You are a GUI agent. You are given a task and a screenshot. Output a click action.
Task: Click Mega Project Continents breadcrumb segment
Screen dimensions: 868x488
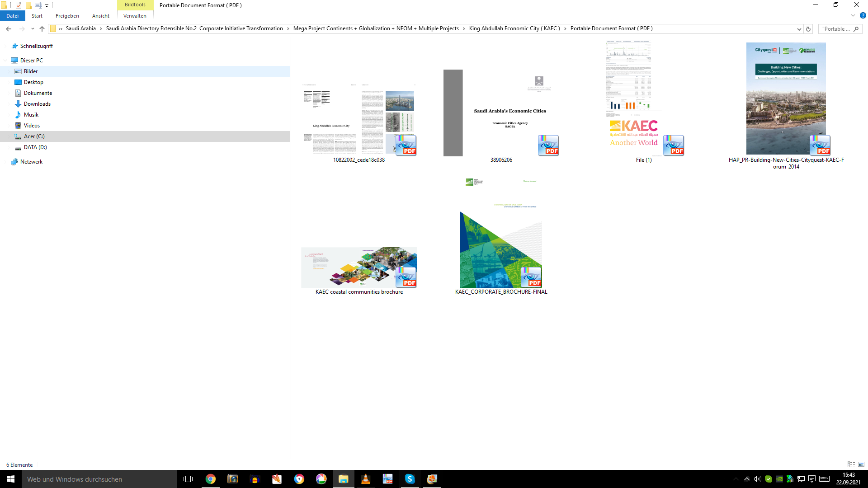(x=376, y=28)
